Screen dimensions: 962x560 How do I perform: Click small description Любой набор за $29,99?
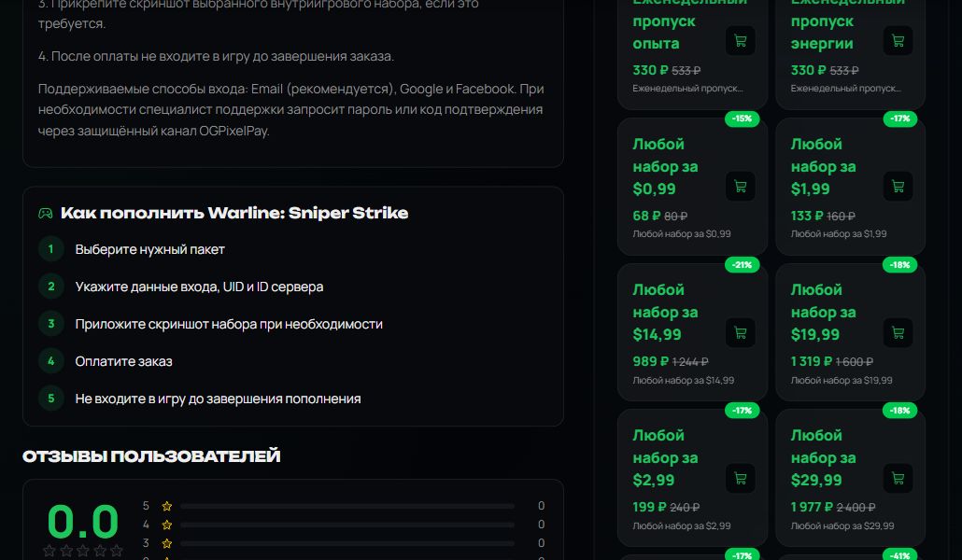click(842, 526)
